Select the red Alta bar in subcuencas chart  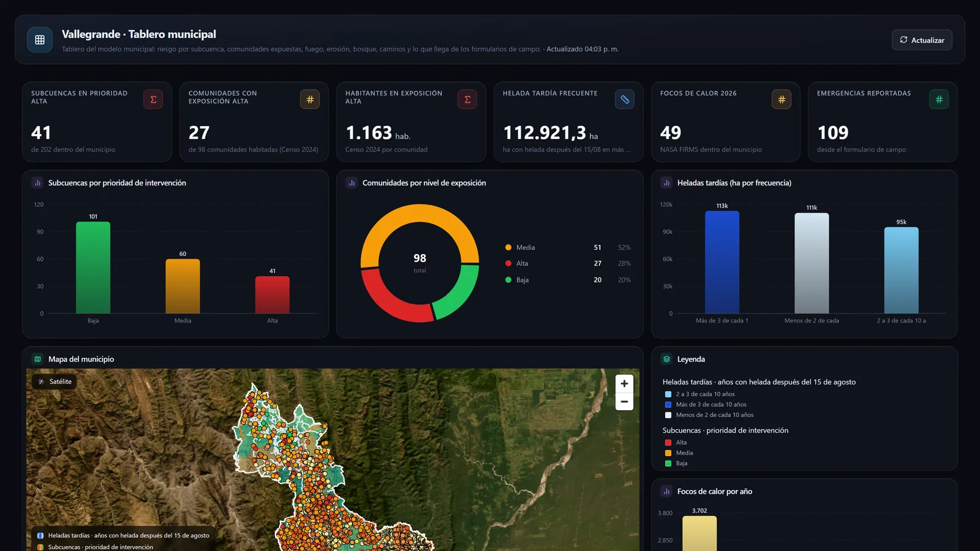point(273,294)
